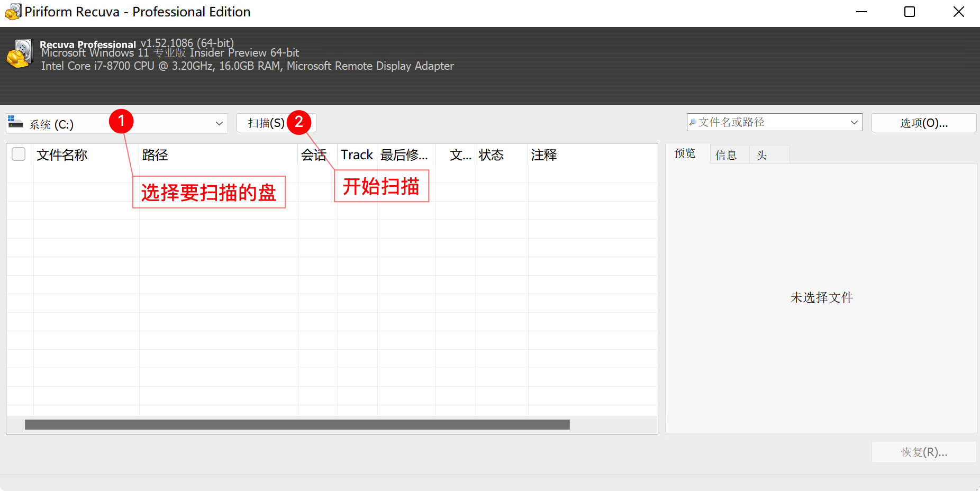Sort by the 会话 column header
The height and width of the screenshot is (491, 980).
(x=317, y=154)
